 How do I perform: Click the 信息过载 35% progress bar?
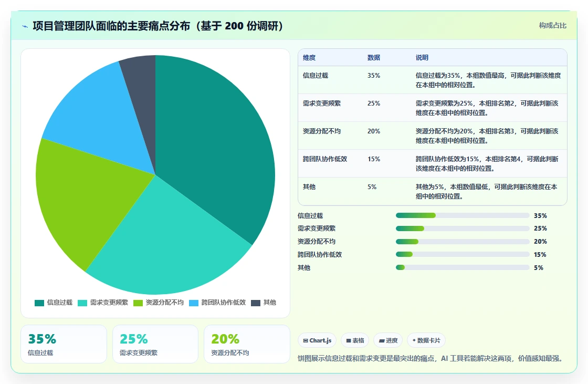tap(463, 215)
